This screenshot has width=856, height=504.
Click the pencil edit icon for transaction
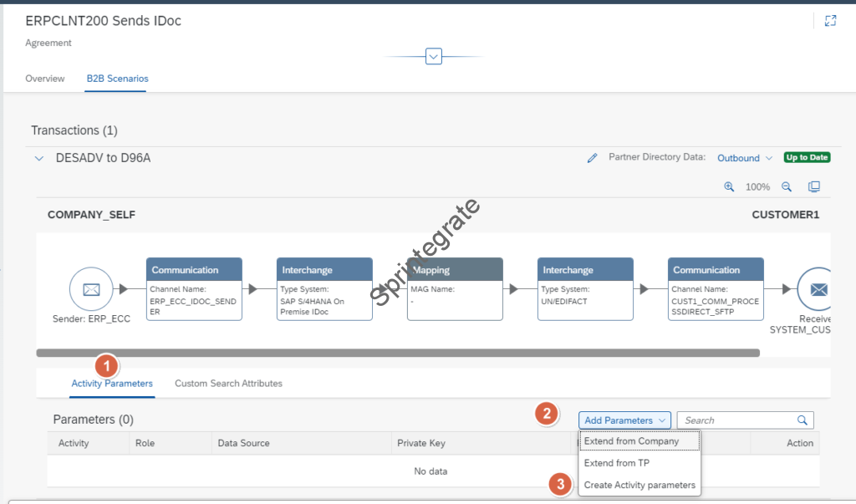tap(593, 158)
